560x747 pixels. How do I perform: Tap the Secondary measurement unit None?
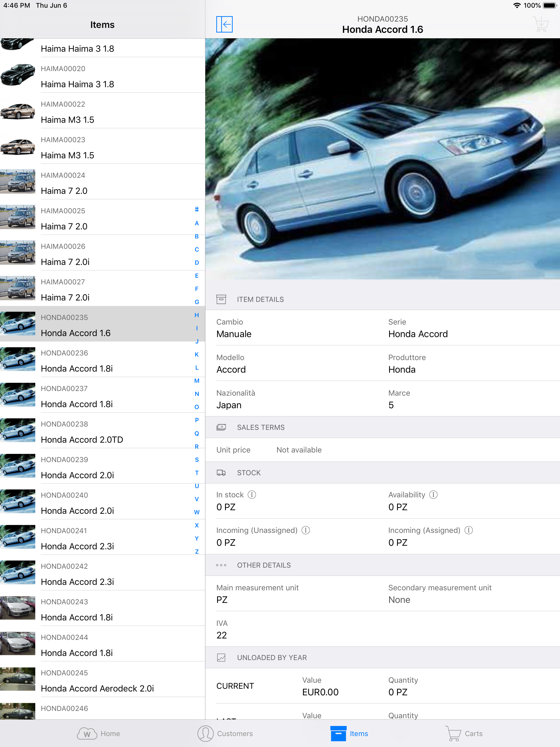click(x=399, y=600)
